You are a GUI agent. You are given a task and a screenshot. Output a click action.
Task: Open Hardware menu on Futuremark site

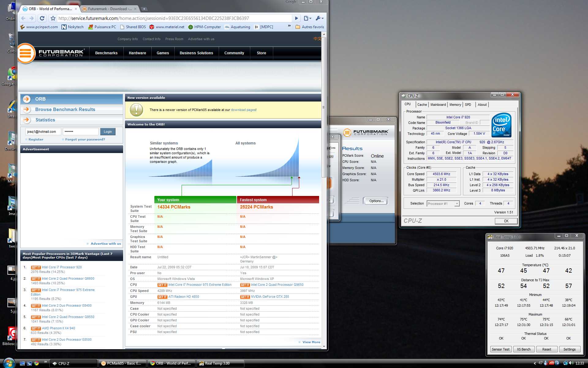(x=138, y=53)
